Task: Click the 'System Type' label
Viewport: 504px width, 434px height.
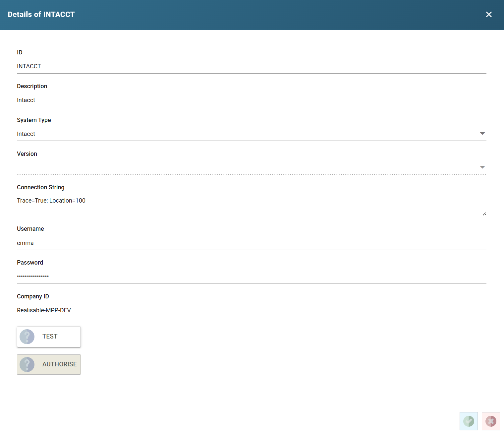Action: click(x=34, y=120)
